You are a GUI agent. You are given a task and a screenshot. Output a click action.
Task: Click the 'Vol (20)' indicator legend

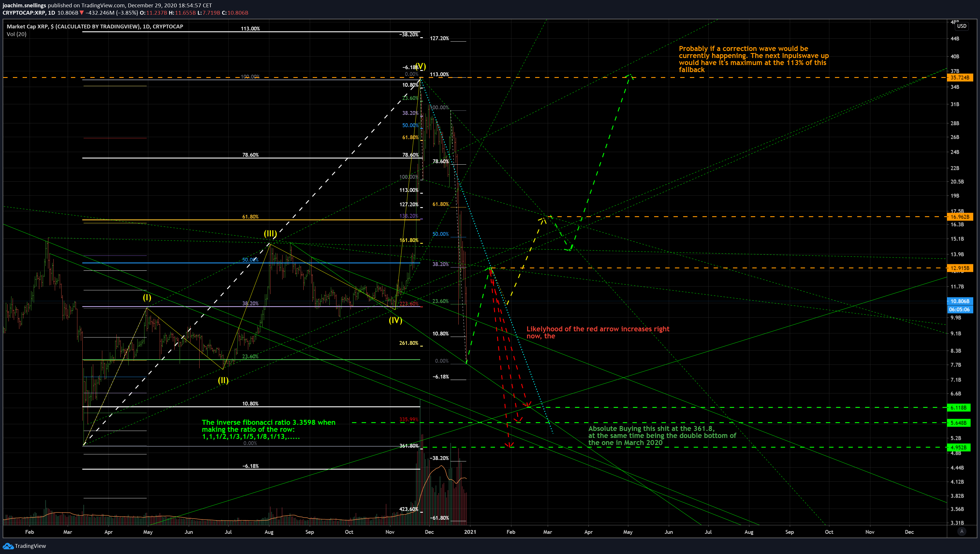(x=16, y=34)
